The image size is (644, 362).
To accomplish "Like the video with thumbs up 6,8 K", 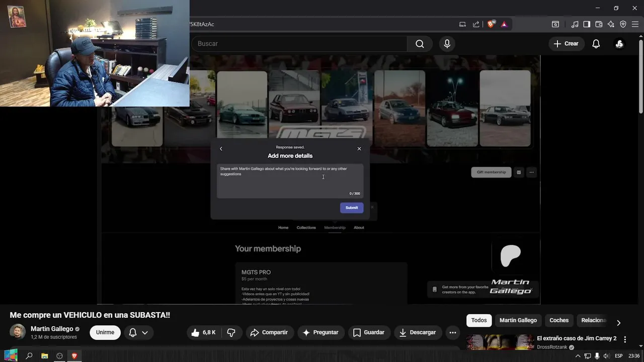I will 204,332.
